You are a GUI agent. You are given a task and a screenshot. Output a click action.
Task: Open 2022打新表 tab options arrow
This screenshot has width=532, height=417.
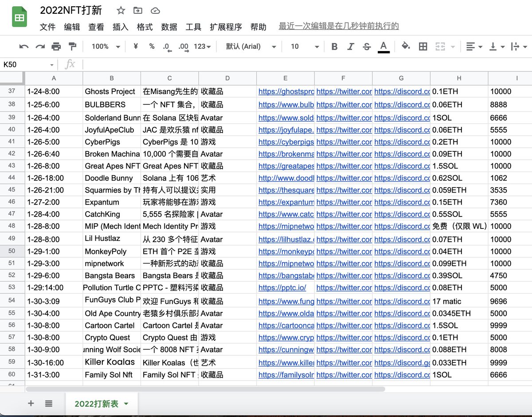(126, 404)
